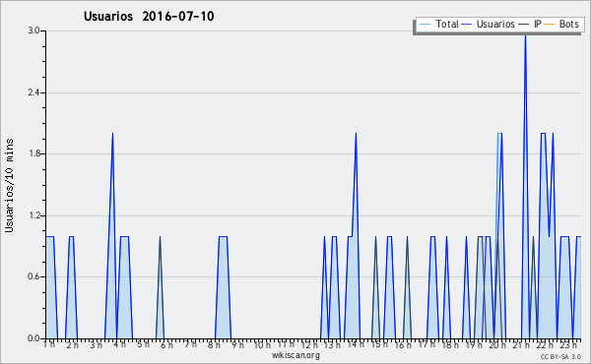Click the 14 h label on the x-axis

click(x=356, y=344)
